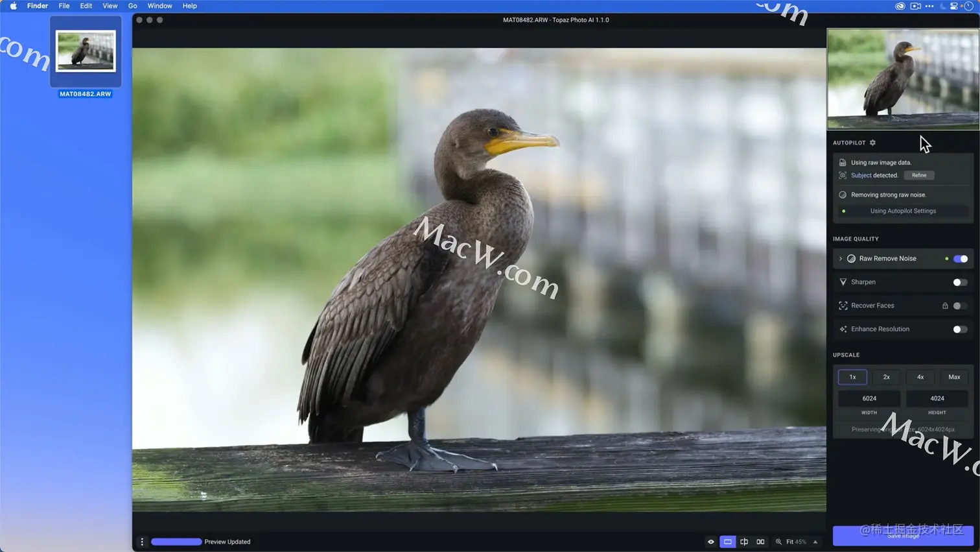Click the screen recording menu bar icon

[915, 6]
